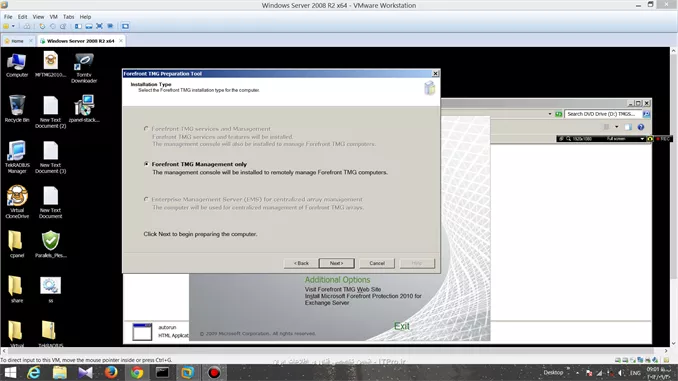The image size is (678, 381).
Task: Open the Computer desktop icon
Action: 17,65
